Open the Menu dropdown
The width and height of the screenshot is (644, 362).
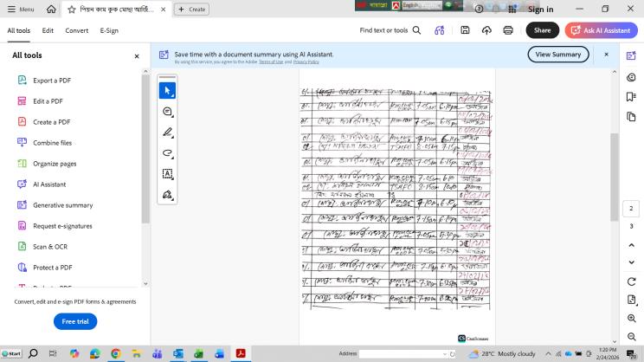[20, 10]
